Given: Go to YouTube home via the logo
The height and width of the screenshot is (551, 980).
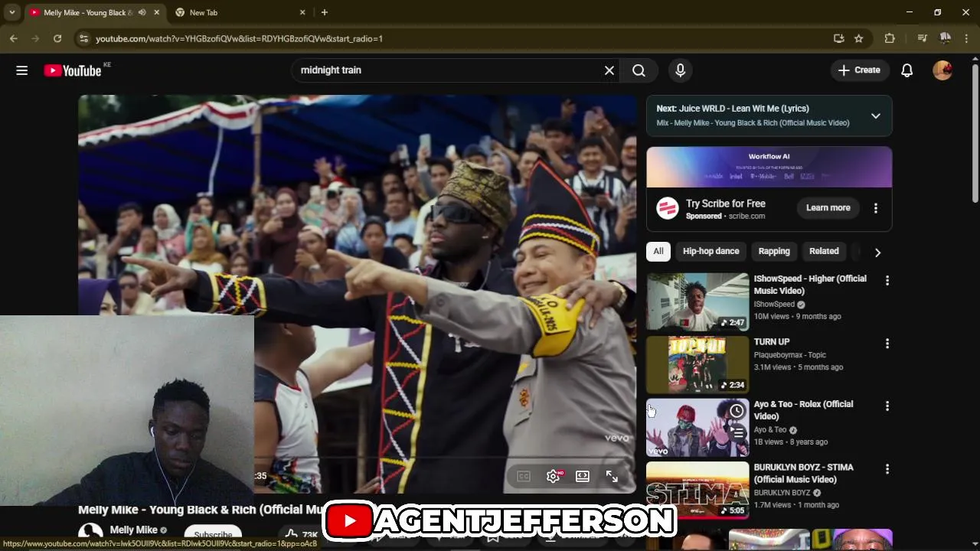Looking at the screenshot, I should pyautogui.click(x=73, y=70).
